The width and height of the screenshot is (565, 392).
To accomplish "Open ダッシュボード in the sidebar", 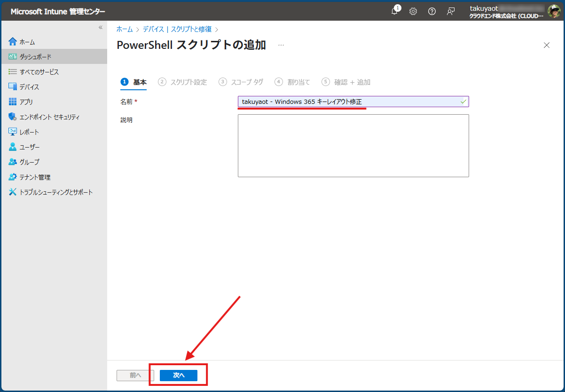I will tap(54, 57).
